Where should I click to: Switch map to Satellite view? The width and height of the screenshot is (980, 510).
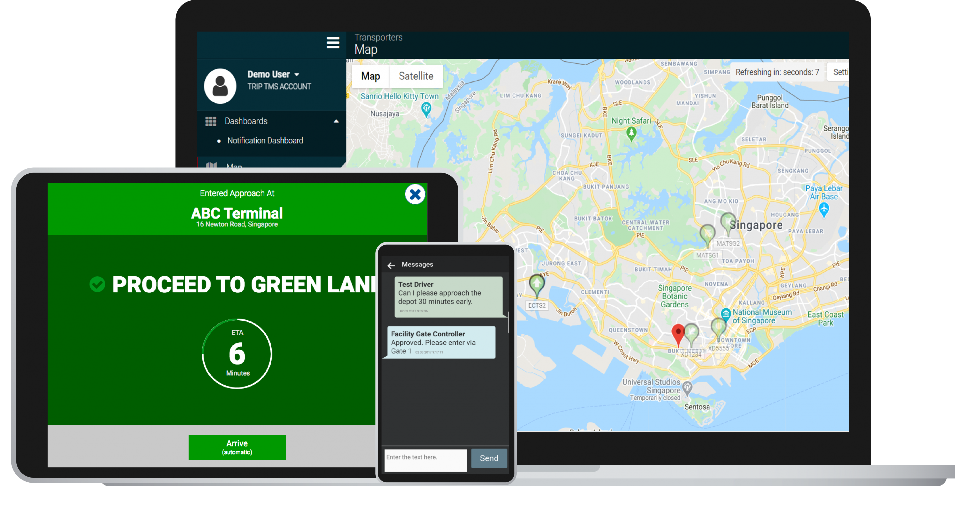pos(416,76)
